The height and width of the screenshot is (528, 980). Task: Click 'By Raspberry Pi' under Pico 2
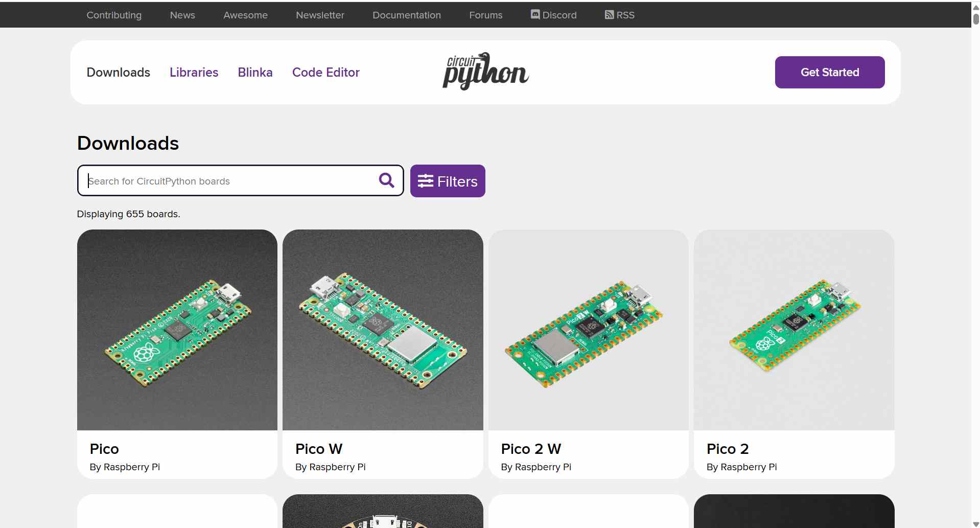click(x=741, y=467)
